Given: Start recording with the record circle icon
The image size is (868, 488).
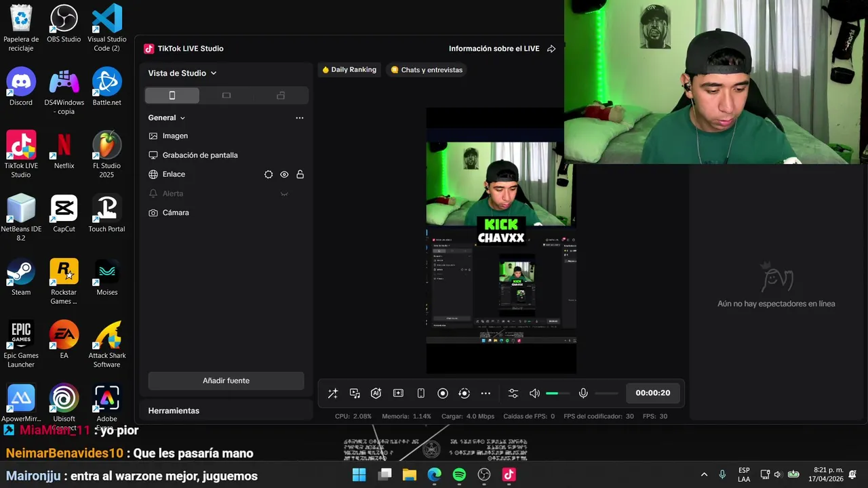Looking at the screenshot, I should (443, 393).
